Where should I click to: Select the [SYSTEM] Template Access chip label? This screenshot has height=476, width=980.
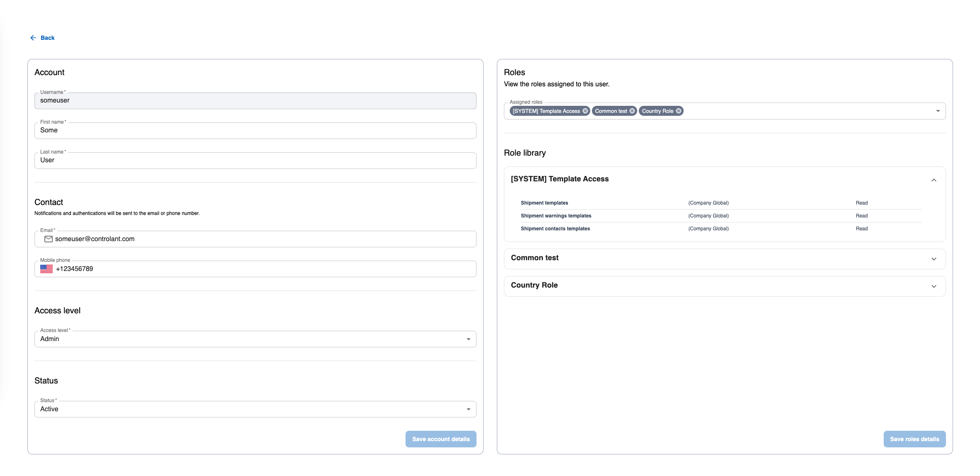(546, 111)
